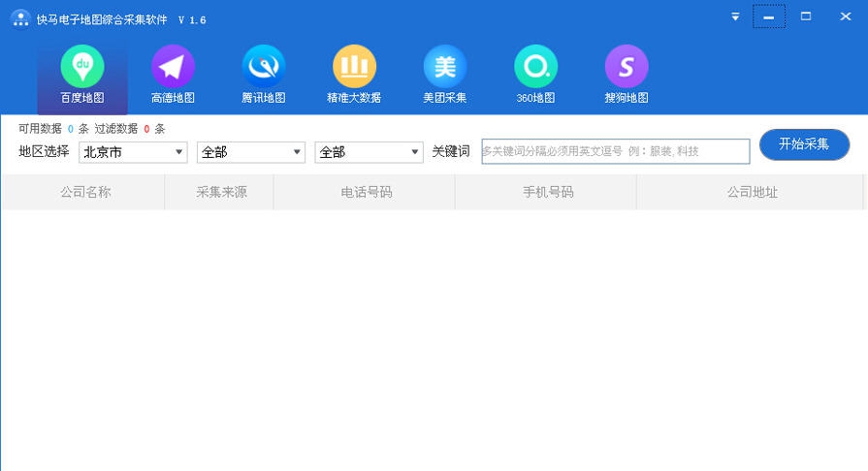
Task: Open the title bar dropdown menu arrow
Action: [x=735, y=16]
